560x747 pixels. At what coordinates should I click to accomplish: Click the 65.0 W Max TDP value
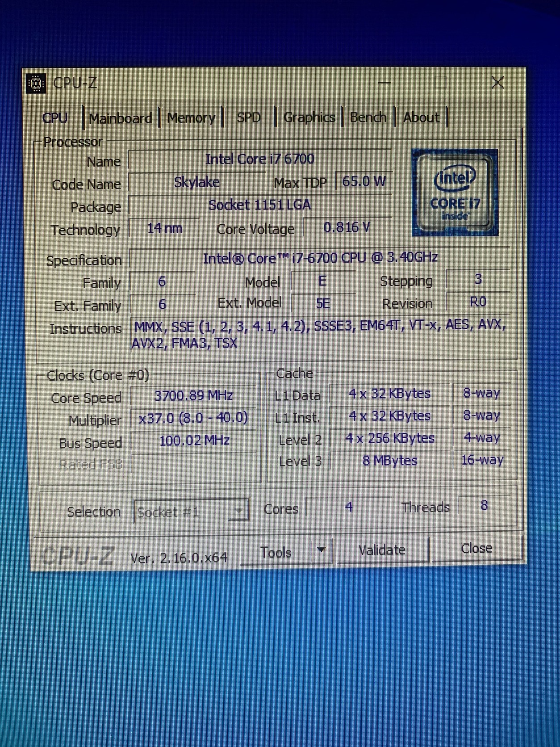tap(364, 181)
